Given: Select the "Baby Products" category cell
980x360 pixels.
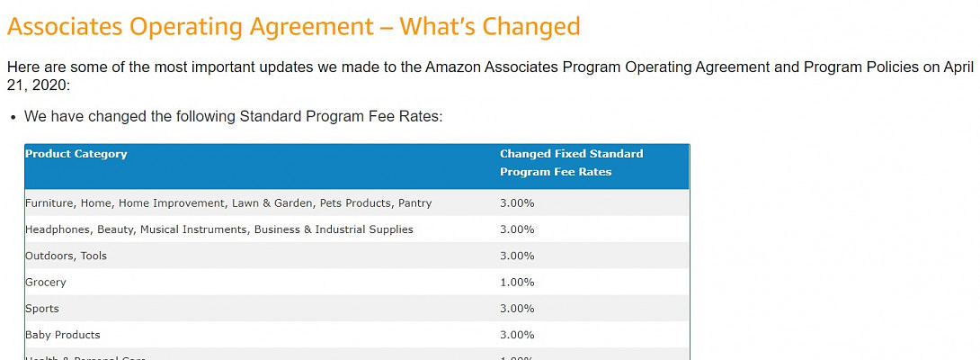Looking at the screenshot, I should click(x=63, y=335).
